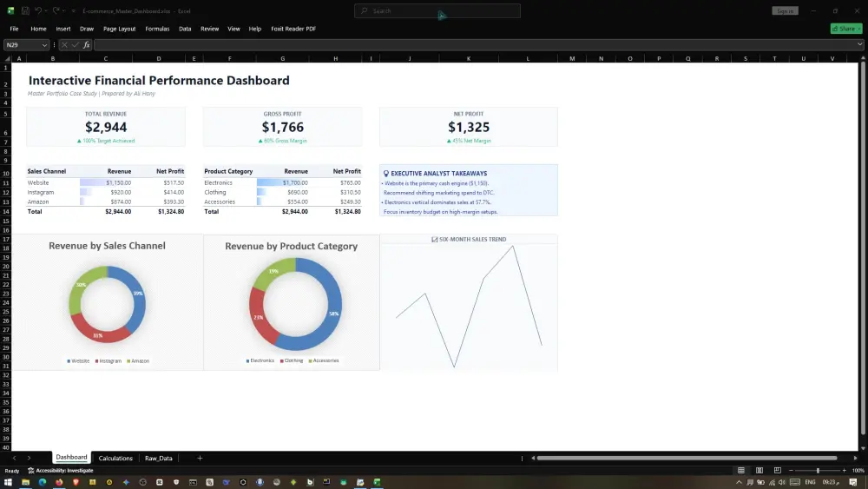The height and width of the screenshot is (489, 868).
Task: Click inside the formula bar input
Action: click(475, 45)
